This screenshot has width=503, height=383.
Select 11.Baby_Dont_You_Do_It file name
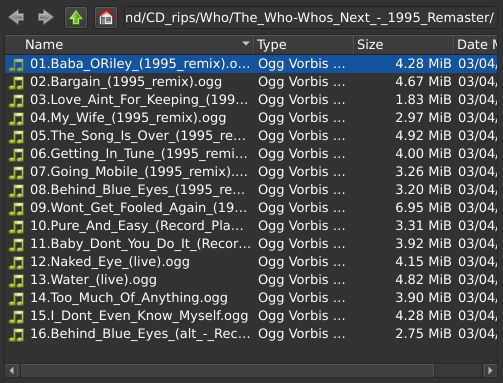point(140,244)
